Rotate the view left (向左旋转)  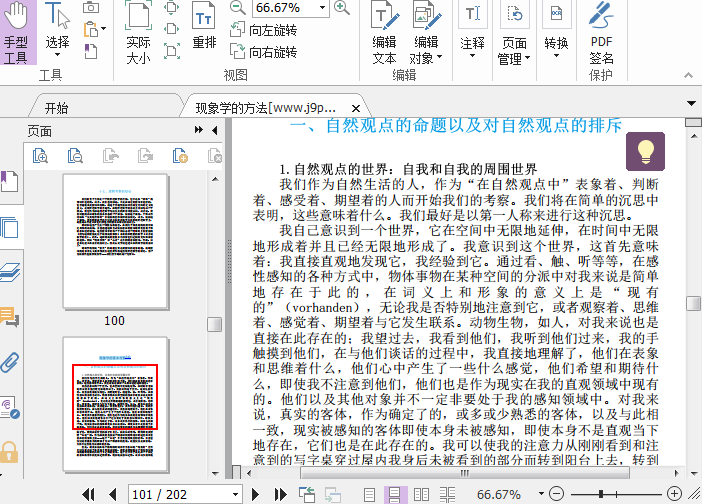point(264,30)
